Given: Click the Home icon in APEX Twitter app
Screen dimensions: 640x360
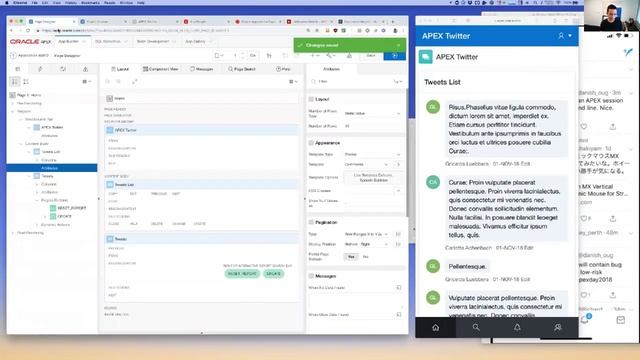Looking at the screenshot, I should (x=436, y=327).
